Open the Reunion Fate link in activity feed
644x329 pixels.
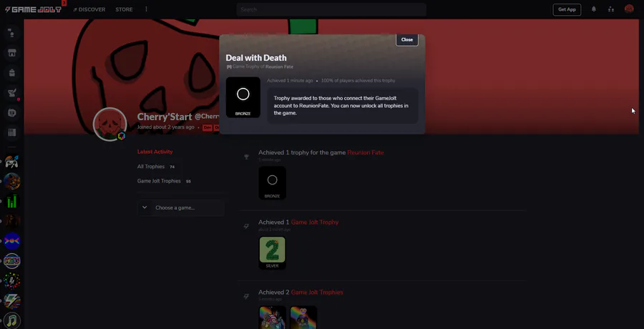point(366,152)
